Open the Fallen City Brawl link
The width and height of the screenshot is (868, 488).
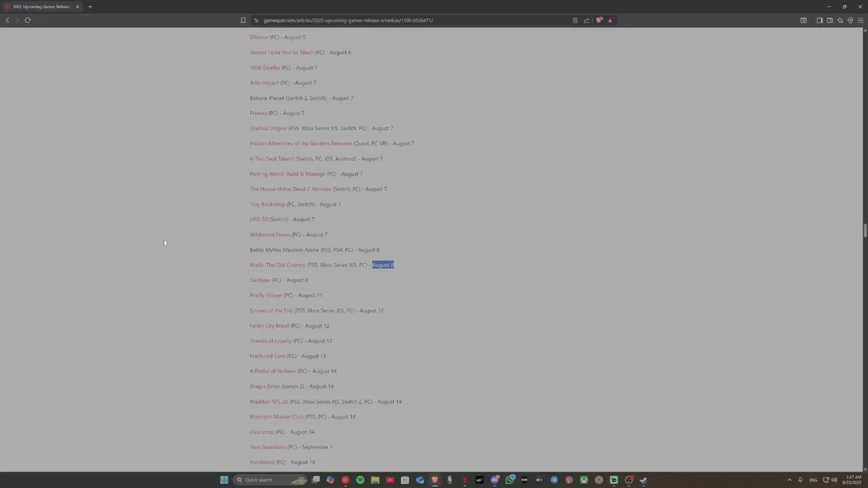[x=269, y=326]
